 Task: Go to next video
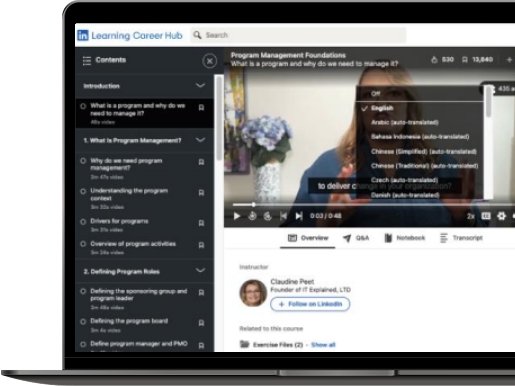[x=299, y=216]
